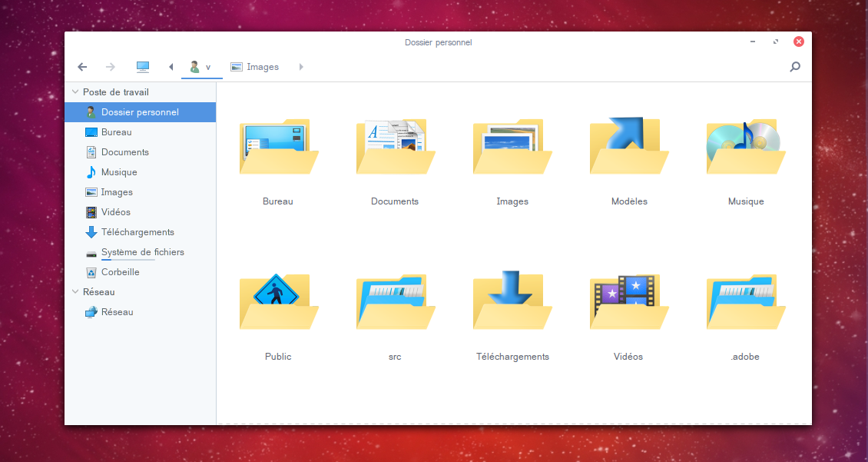Select the Téléchargements folder in main view
Image resolution: width=868 pixels, height=462 pixels.
click(512, 301)
